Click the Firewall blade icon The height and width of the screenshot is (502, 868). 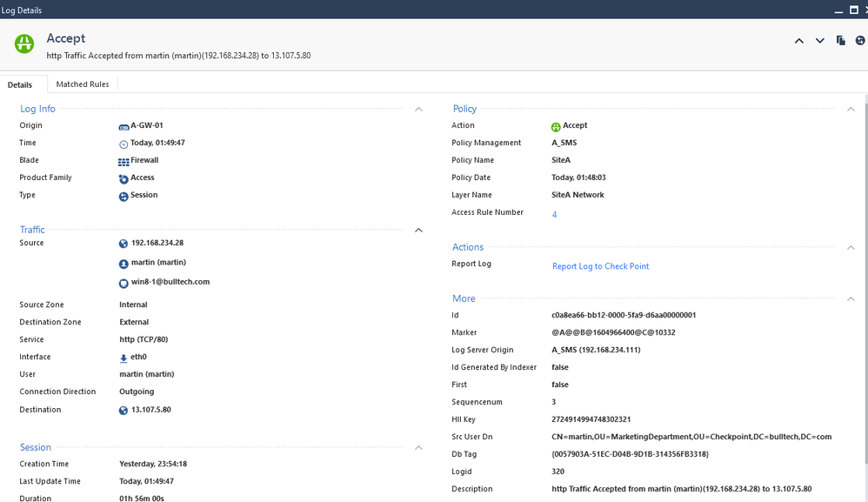(x=124, y=161)
